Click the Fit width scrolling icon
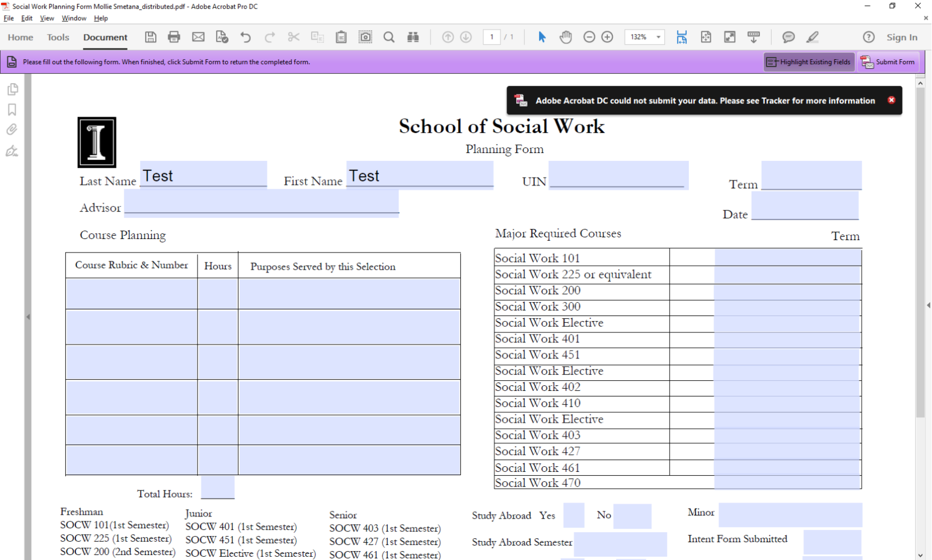The height and width of the screenshot is (560, 932). 682,37
